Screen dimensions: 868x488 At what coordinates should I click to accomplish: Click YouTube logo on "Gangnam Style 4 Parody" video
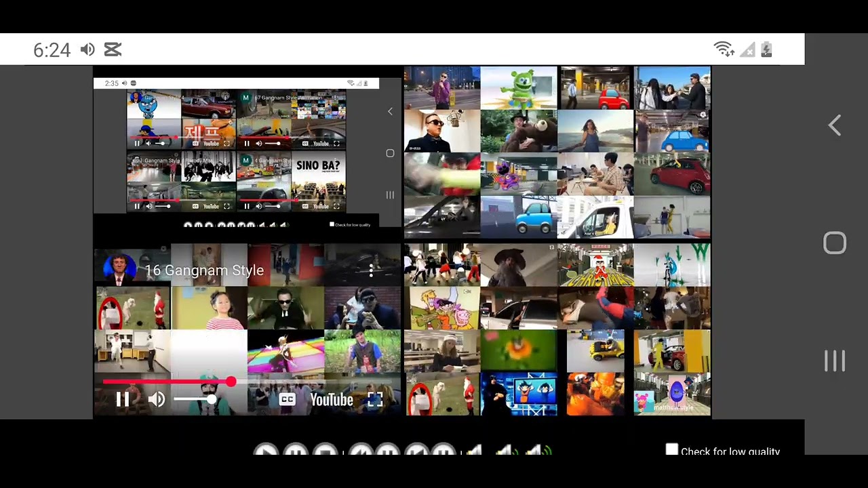click(x=211, y=206)
